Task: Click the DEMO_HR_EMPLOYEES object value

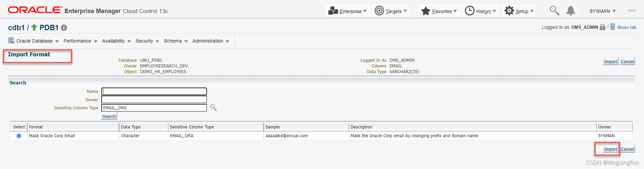Action: tap(163, 72)
